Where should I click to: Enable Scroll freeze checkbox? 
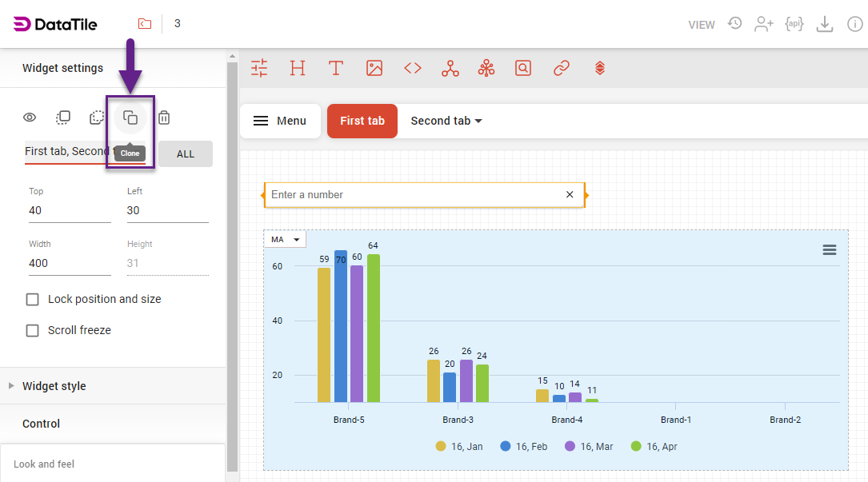click(x=33, y=330)
